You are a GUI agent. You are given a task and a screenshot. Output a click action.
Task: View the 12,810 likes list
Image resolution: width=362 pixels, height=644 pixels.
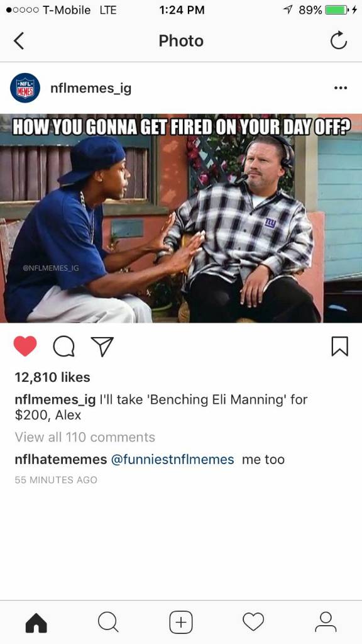click(52, 377)
